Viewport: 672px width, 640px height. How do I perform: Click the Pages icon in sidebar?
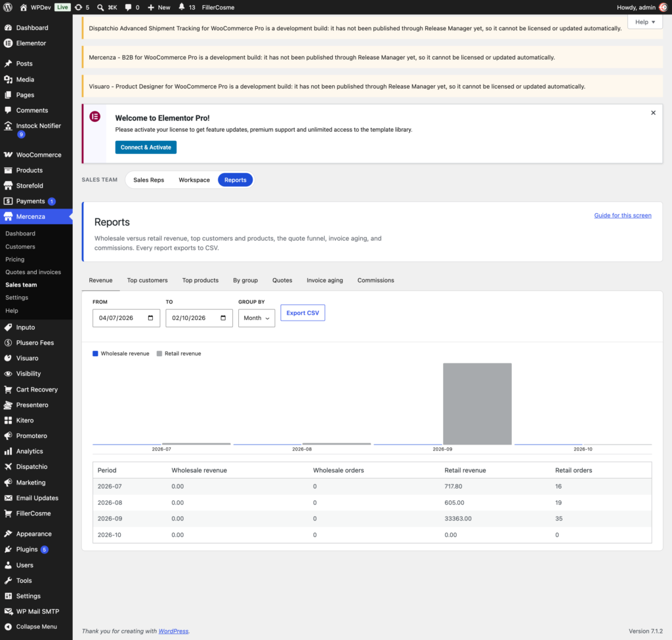(8, 94)
